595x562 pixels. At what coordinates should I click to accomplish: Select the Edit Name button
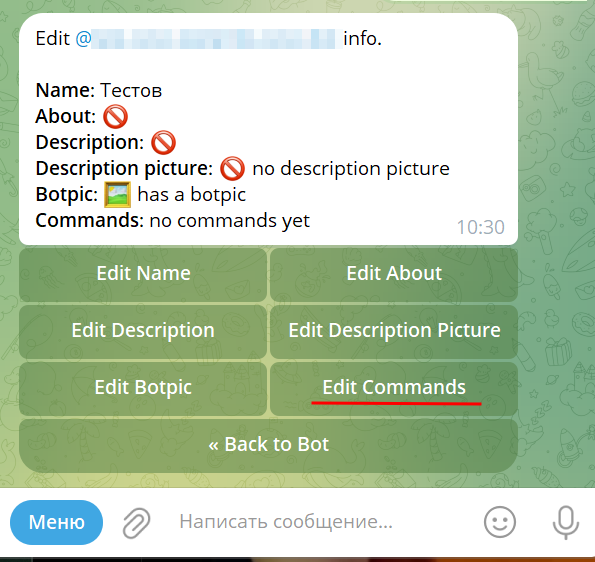143,274
